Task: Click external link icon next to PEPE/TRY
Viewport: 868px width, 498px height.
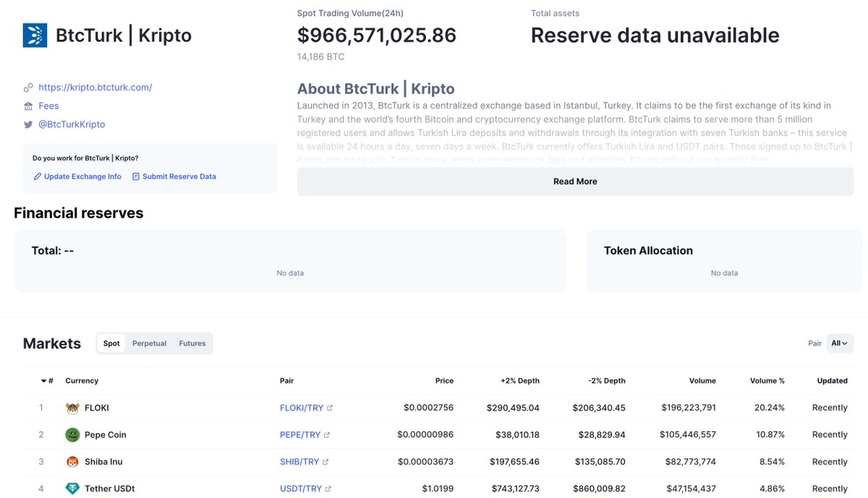Action: pyautogui.click(x=327, y=435)
